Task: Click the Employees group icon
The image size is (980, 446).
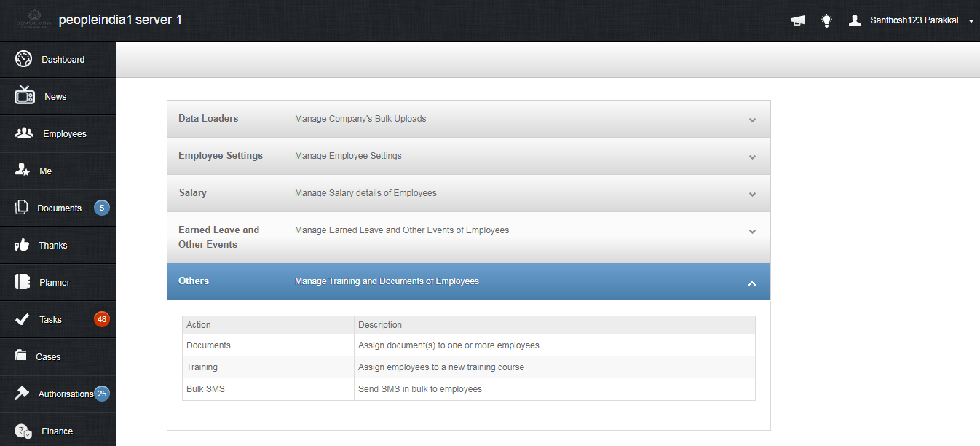Action: pyautogui.click(x=24, y=133)
